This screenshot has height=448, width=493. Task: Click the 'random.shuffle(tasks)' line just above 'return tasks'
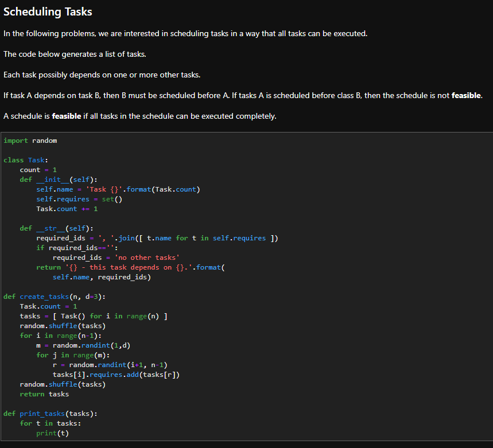tap(63, 384)
